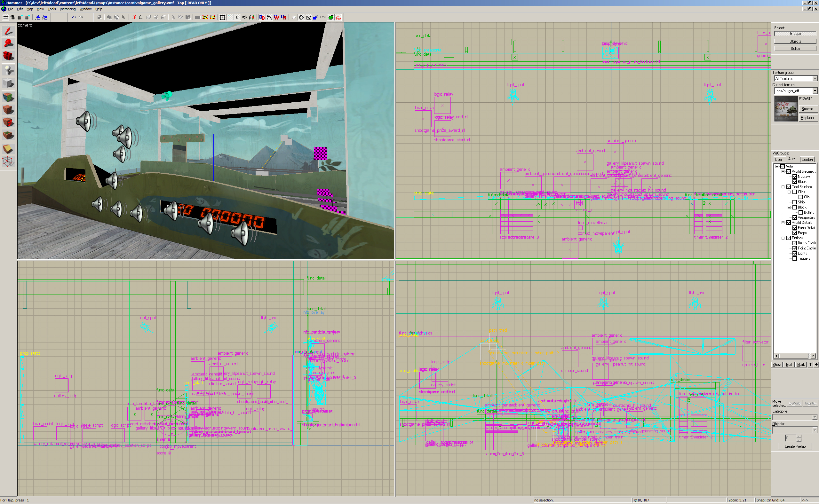The image size is (819, 504).
Task: Uncheck the Areaportals visgroup checkbox
Action: [x=795, y=217]
